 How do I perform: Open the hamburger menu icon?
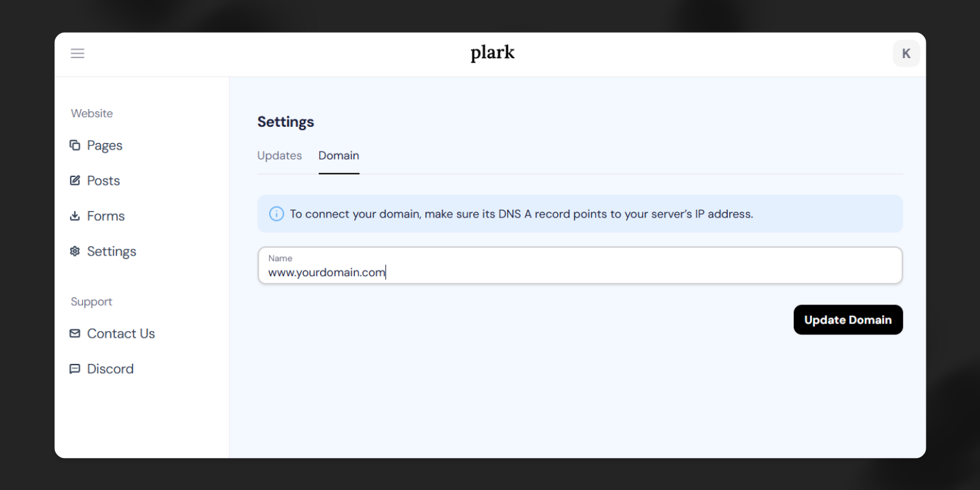click(77, 54)
